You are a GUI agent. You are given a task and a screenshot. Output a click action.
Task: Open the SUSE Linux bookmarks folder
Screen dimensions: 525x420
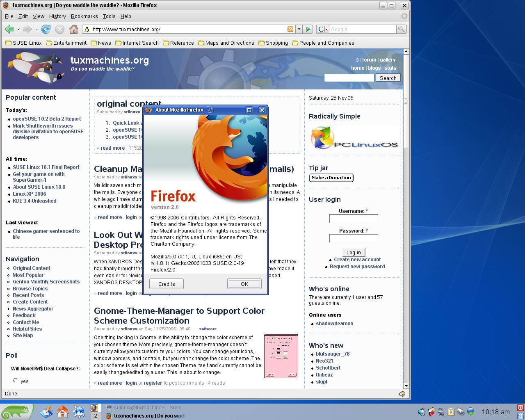click(x=23, y=43)
